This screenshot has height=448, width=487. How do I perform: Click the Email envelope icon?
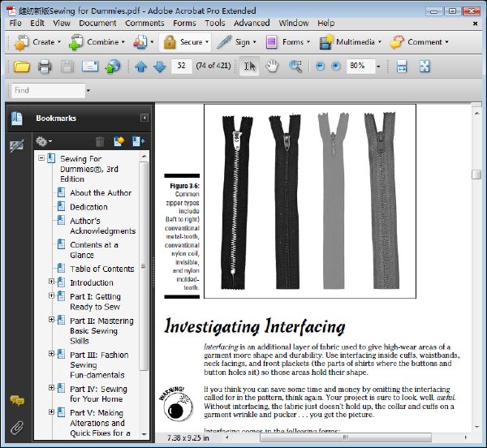pyautogui.click(x=90, y=66)
